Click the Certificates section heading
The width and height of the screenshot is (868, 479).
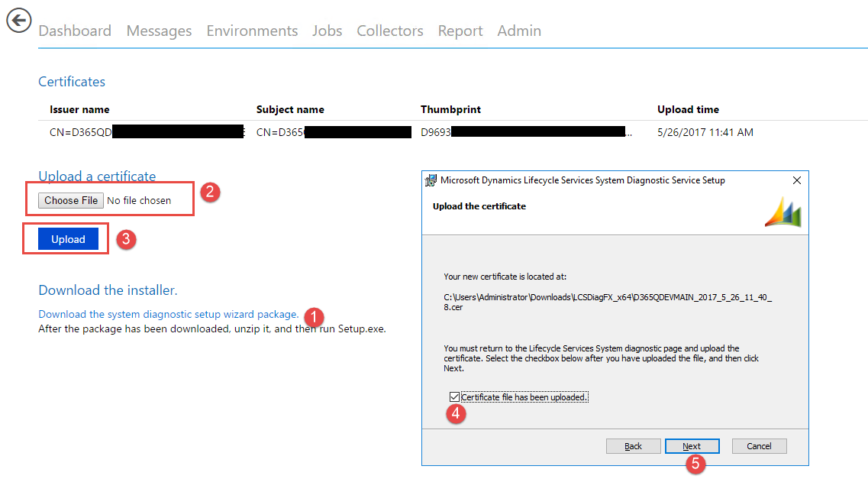click(72, 82)
